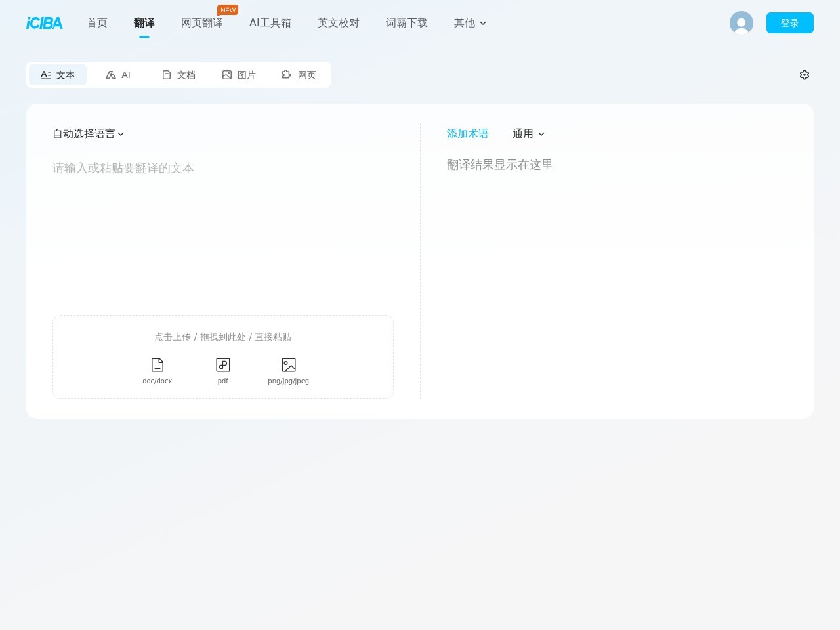Click the user avatar icon
840x630 pixels.
coord(741,23)
